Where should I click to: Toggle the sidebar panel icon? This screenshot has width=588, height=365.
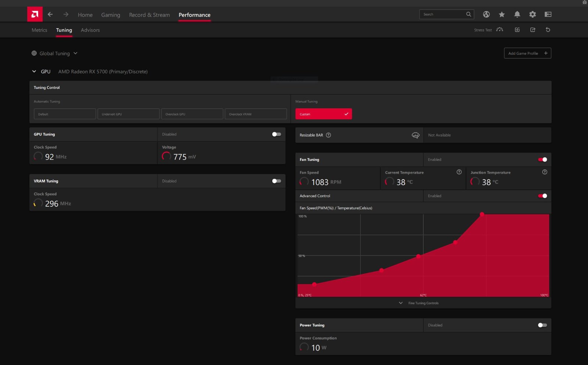tap(548, 14)
